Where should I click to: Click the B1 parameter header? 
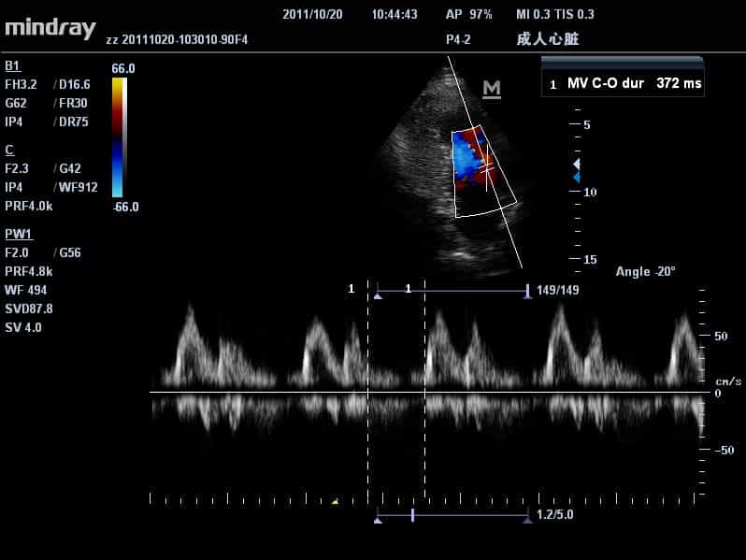pos(12,65)
